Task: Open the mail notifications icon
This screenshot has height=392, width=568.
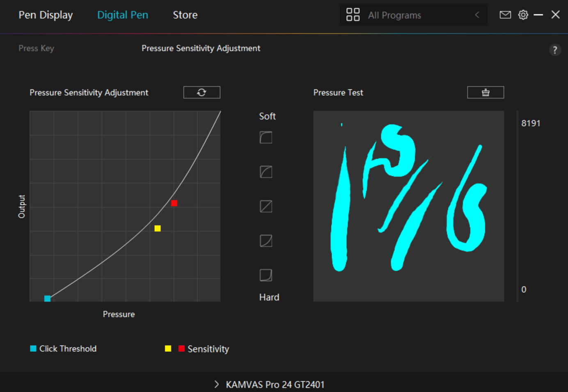Action: (505, 14)
